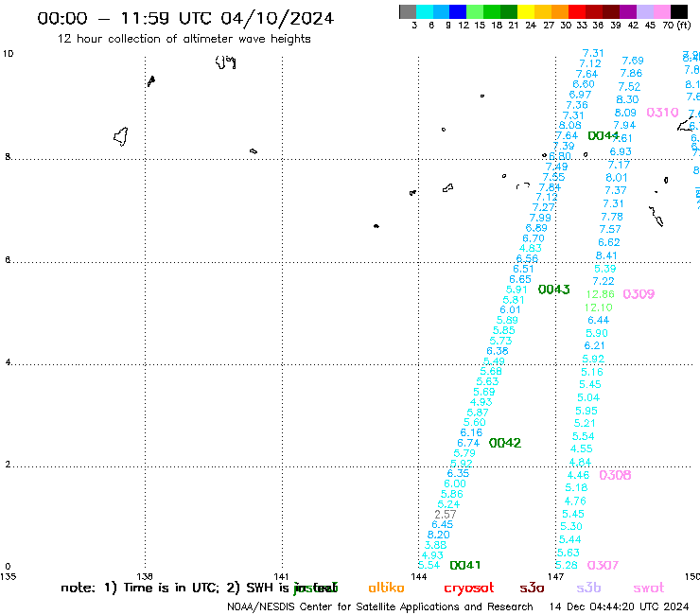The width and height of the screenshot is (700, 615).
Task: Select the green time marker 0044
Action: (x=604, y=136)
